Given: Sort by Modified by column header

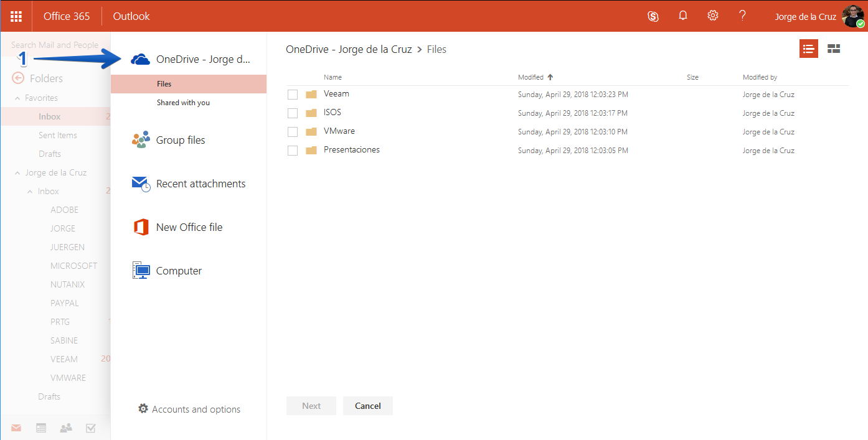Looking at the screenshot, I should tap(760, 77).
